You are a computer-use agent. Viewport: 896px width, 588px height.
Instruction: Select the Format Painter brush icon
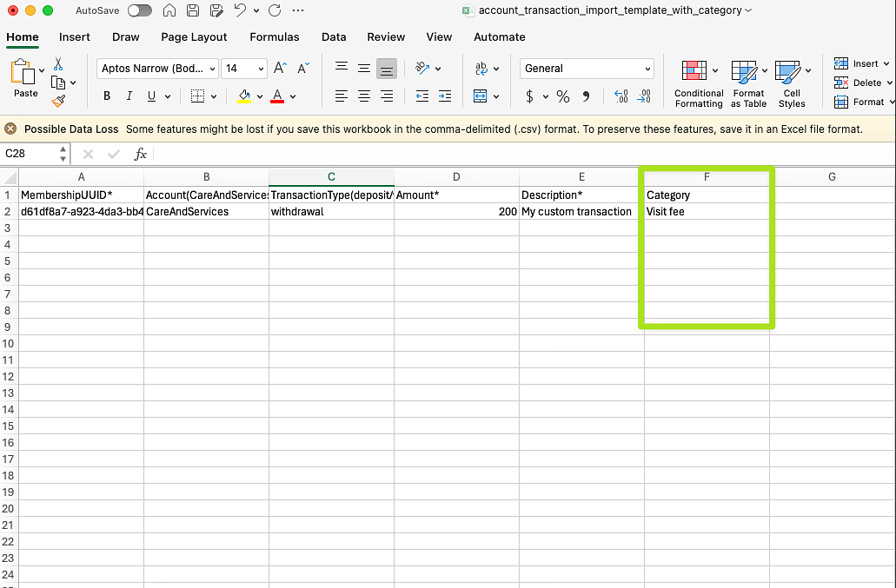coord(58,102)
